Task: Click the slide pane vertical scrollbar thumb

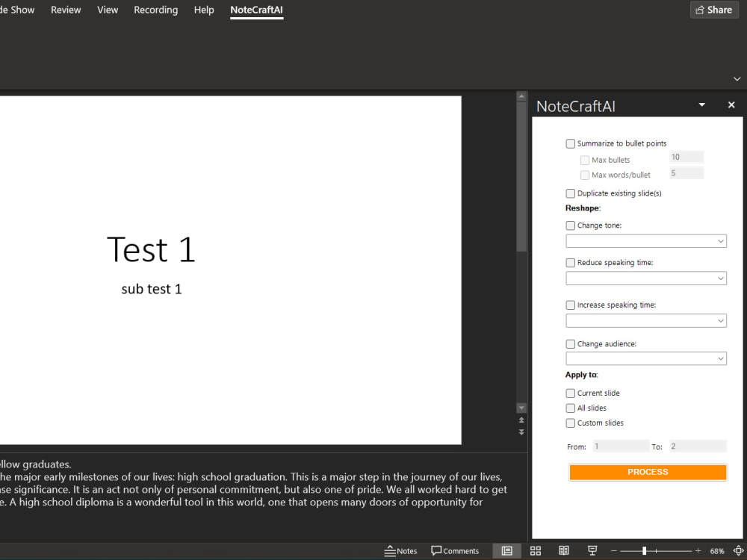Action: click(x=521, y=176)
